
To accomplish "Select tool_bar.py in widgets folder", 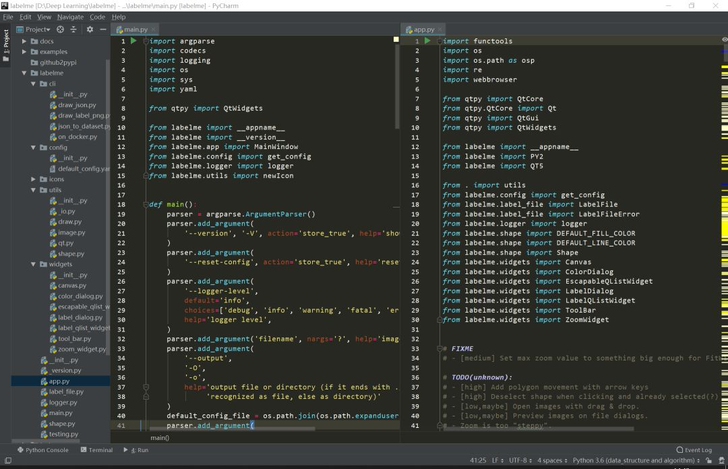I will [71, 339].
